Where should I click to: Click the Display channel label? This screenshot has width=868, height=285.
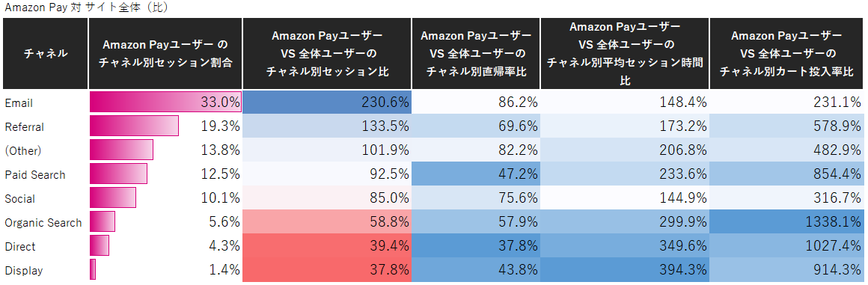point(23,271)
